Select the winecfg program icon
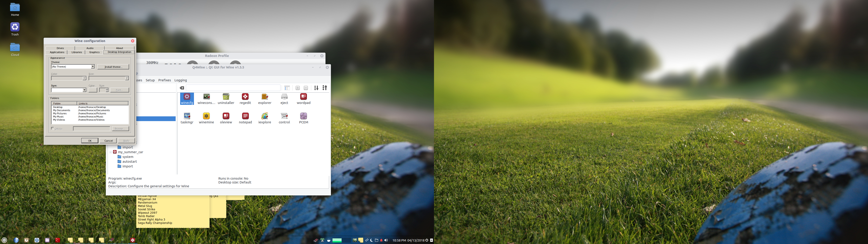This screenshot has width=868, height=244. [187, 99]
